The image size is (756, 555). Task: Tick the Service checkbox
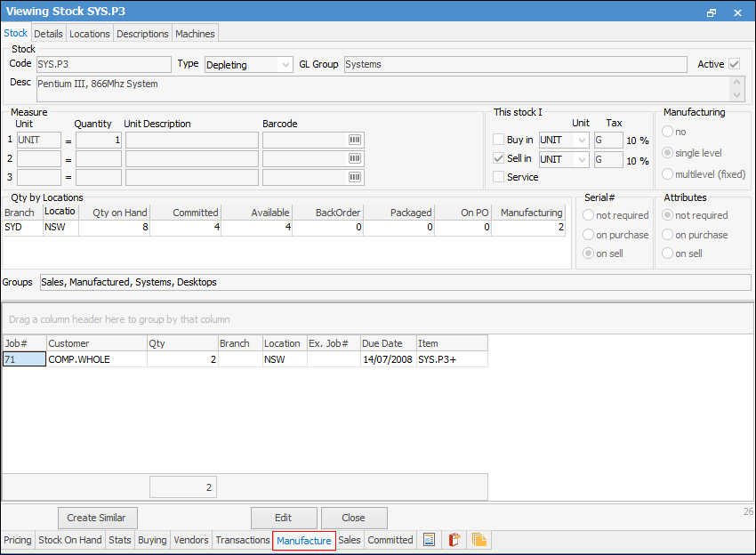coord(498,177)
